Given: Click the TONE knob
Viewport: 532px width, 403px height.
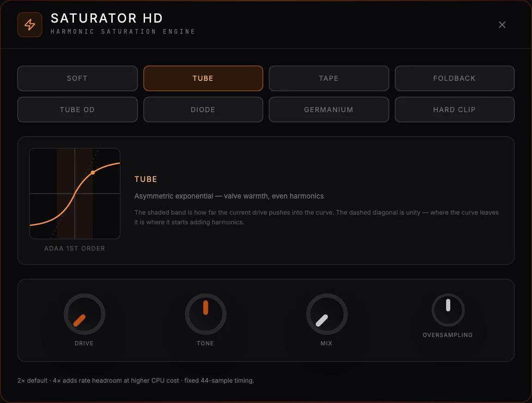Looking at the screenshot, I should click(x=206, y=314).
